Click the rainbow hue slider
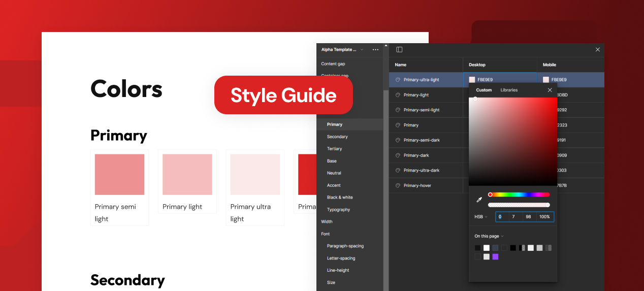Screen dimensions: 644x291 coord(519,195)
